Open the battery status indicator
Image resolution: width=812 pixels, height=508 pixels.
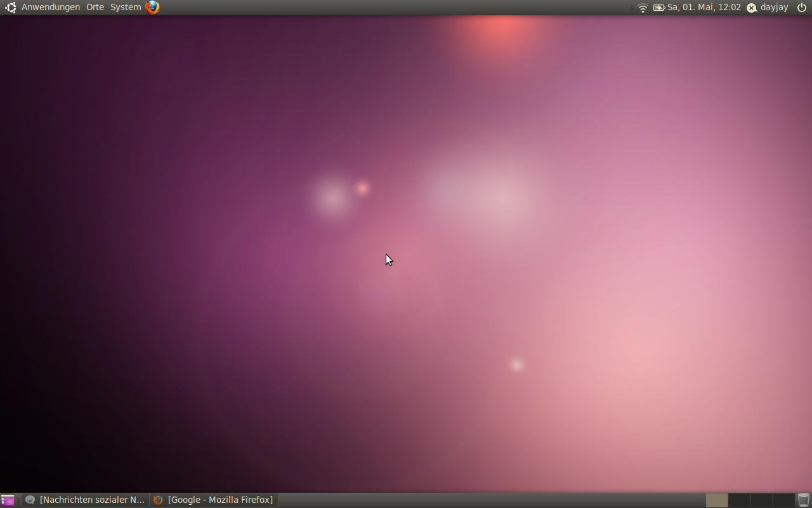pos(659,8)
